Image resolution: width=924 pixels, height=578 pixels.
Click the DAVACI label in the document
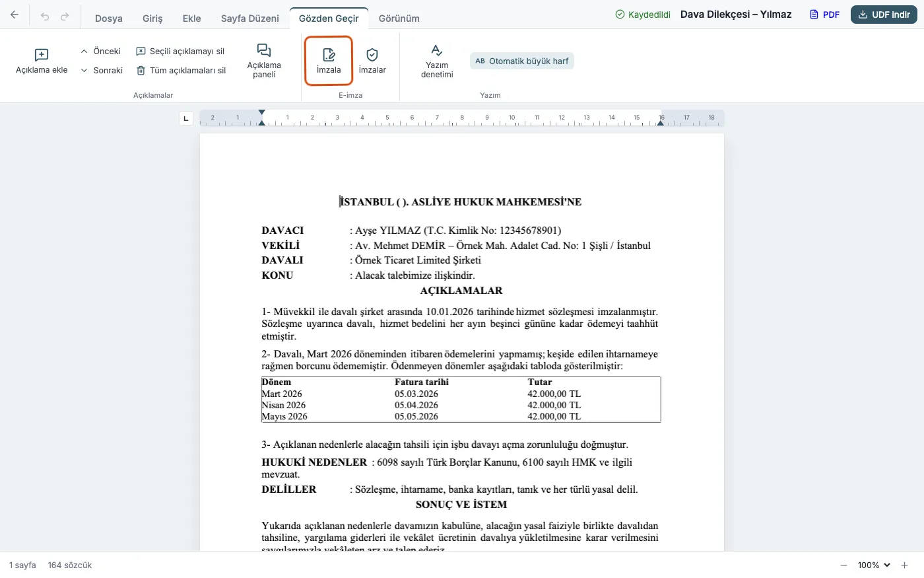[282, 231]
